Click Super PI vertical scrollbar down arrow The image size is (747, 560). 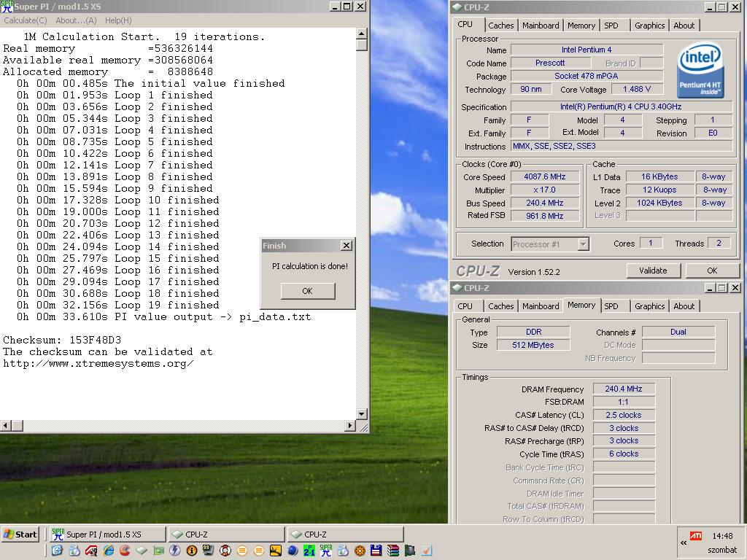click(362, 414)
